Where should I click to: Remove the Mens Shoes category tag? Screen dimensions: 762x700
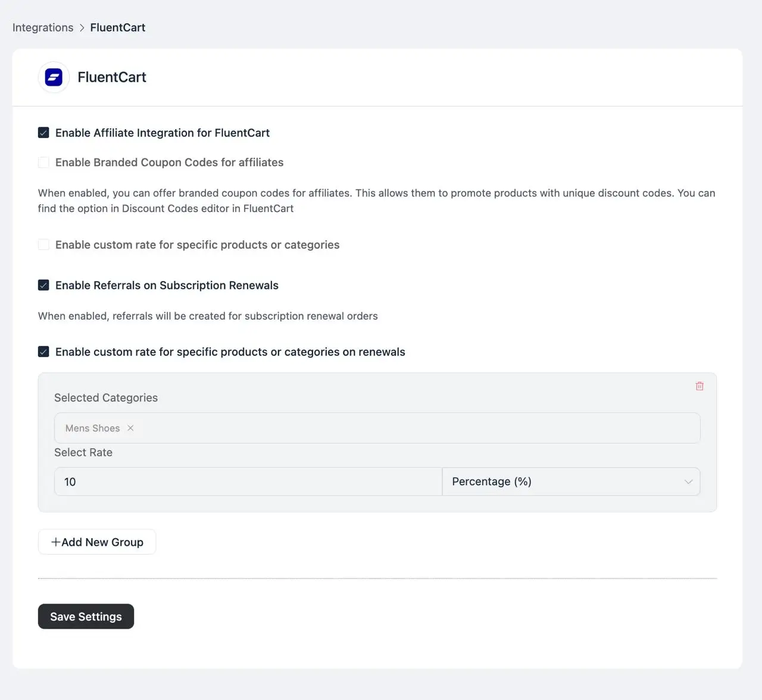[x=130, y=428]
